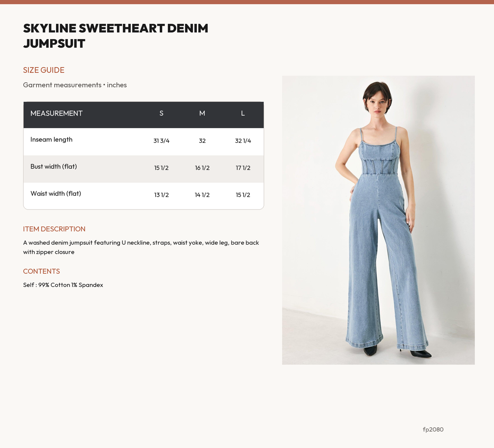Screen dimensions: 494x448
Task: Click inseam value 32 1/4 for size L
Action: (x=243, y=141)
